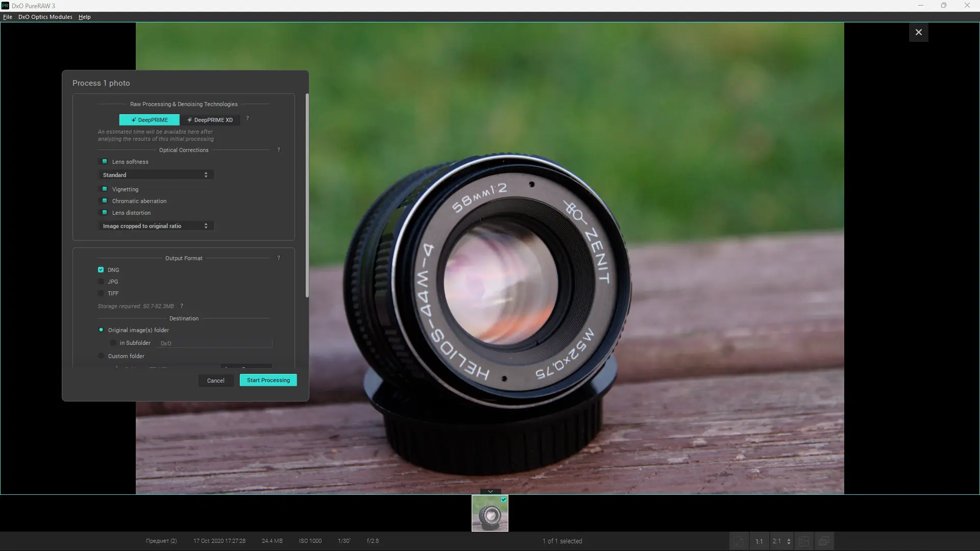Click Start Processing button

268,380
